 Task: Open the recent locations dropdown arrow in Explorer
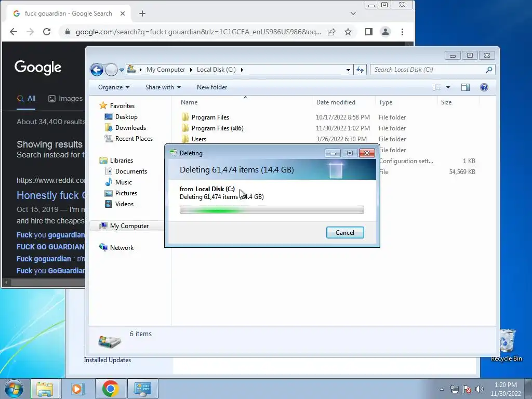pos(122,70)
